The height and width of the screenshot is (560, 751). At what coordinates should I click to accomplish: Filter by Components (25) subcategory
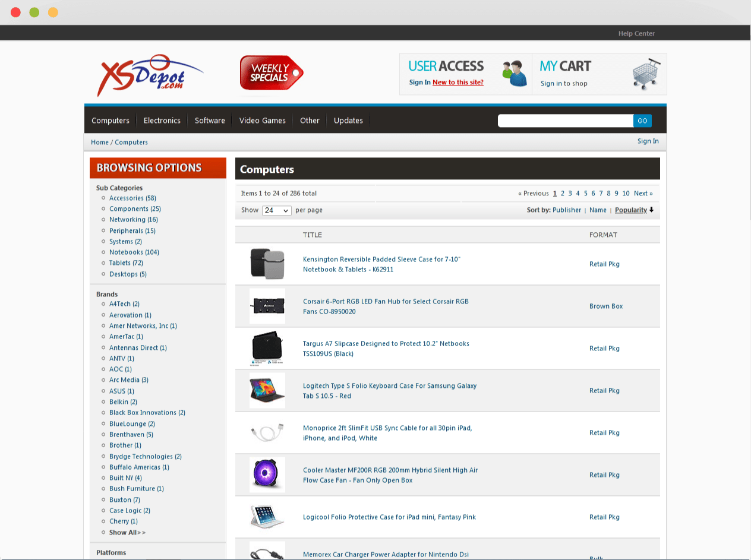(x=135, y=209)
